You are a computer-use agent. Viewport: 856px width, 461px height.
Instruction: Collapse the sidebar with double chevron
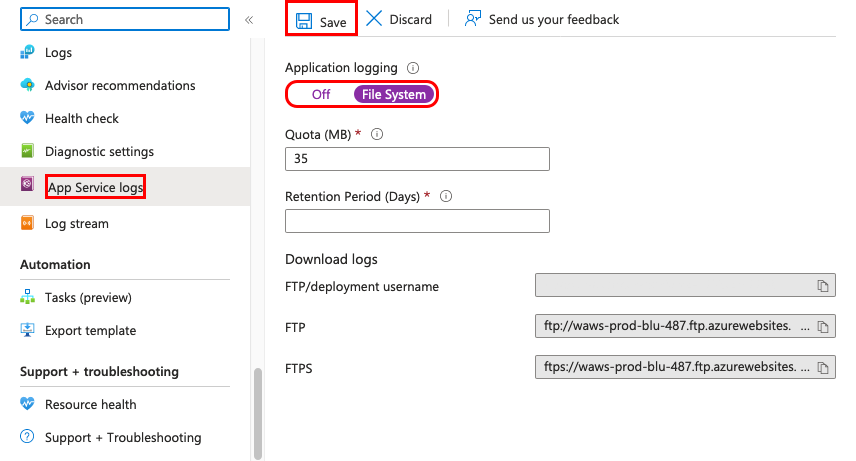coord(249,20)
